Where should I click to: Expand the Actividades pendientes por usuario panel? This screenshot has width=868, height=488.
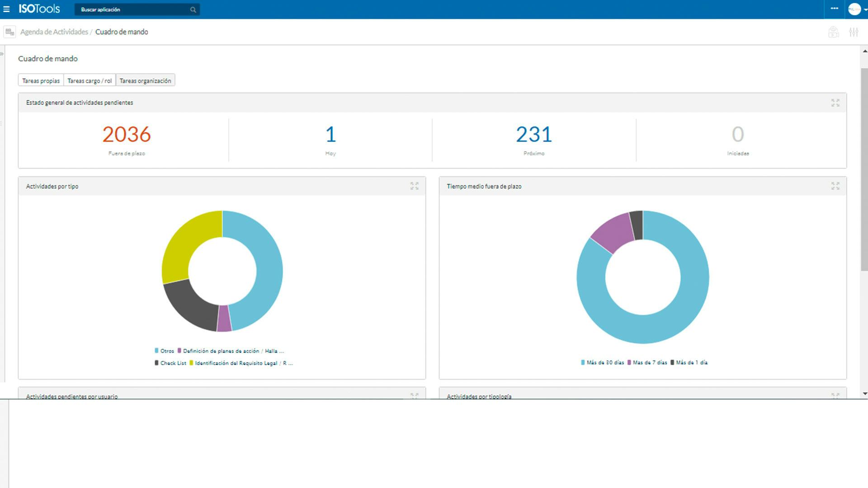[x=415, y=395]
